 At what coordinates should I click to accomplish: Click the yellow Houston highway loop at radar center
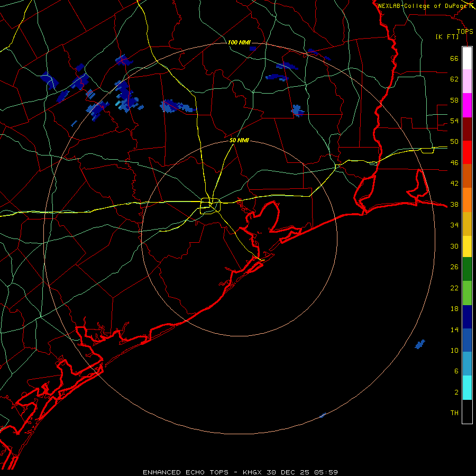[210, 206]
